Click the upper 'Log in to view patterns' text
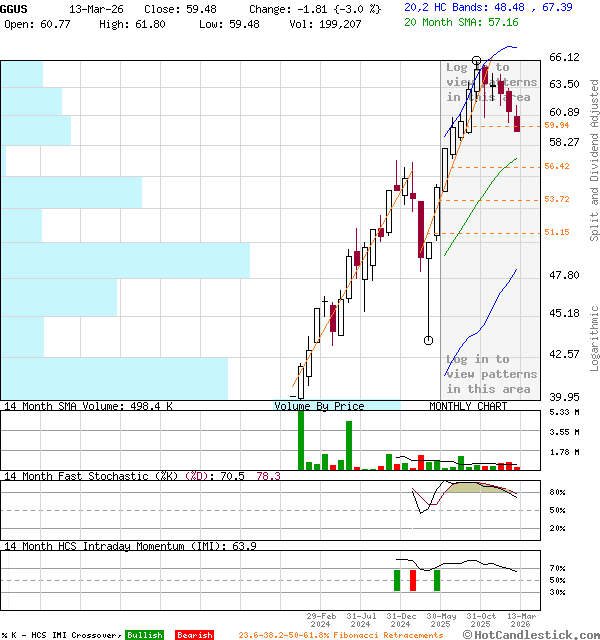600x640 pixels. click(x=491, y=82)
